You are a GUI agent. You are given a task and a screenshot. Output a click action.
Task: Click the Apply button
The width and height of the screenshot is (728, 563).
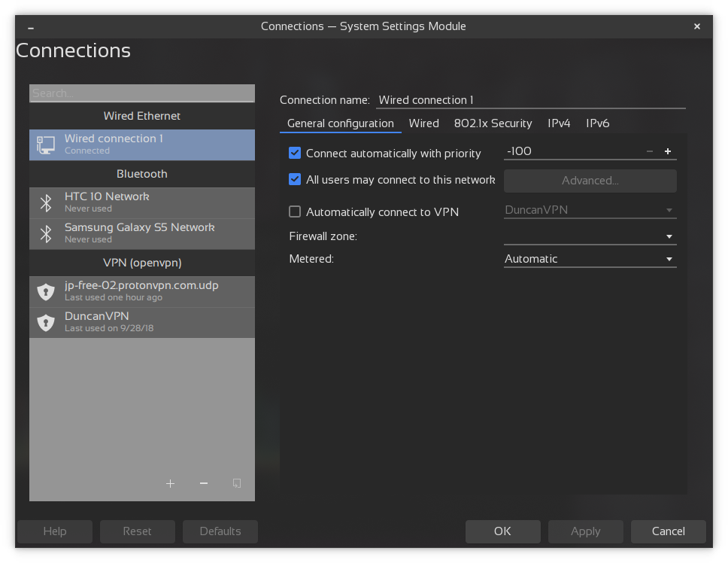coord(585,531)
